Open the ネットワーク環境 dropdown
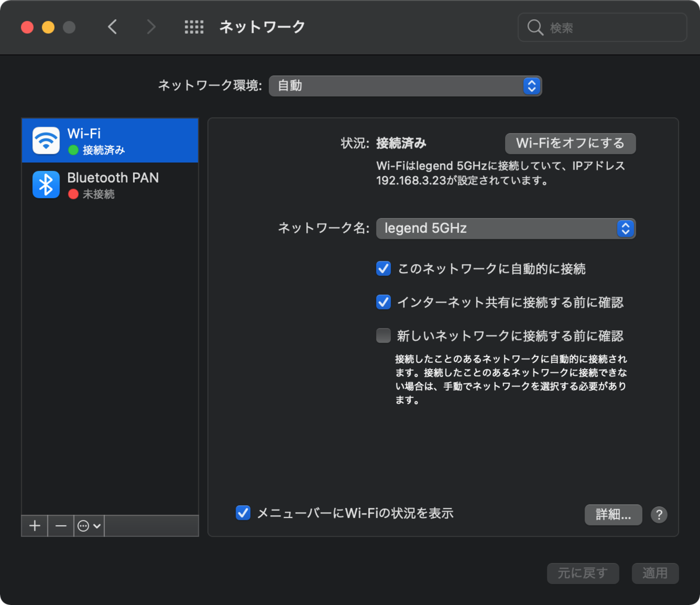 pyautogui.click(x=405, y=86)
